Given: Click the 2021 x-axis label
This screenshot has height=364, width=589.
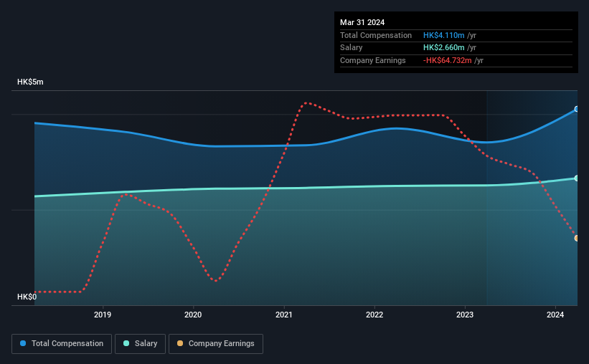Looking at the screenshot, I should coord(283,315).
